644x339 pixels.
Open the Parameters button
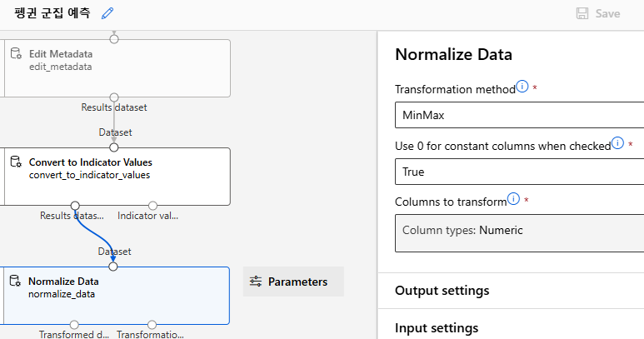293,282
